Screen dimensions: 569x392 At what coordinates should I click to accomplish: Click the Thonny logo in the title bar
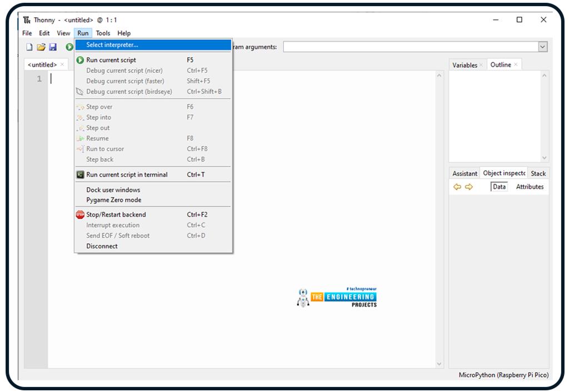click(26, 19)
